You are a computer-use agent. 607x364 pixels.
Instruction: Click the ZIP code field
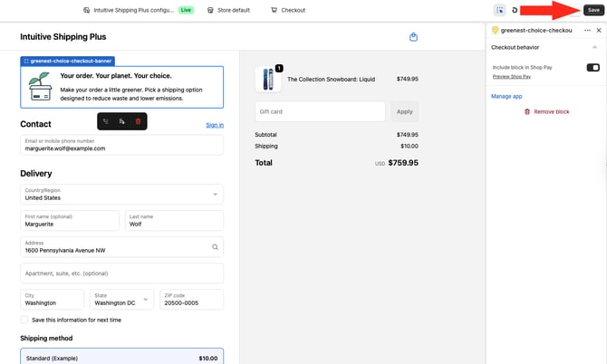192,300
